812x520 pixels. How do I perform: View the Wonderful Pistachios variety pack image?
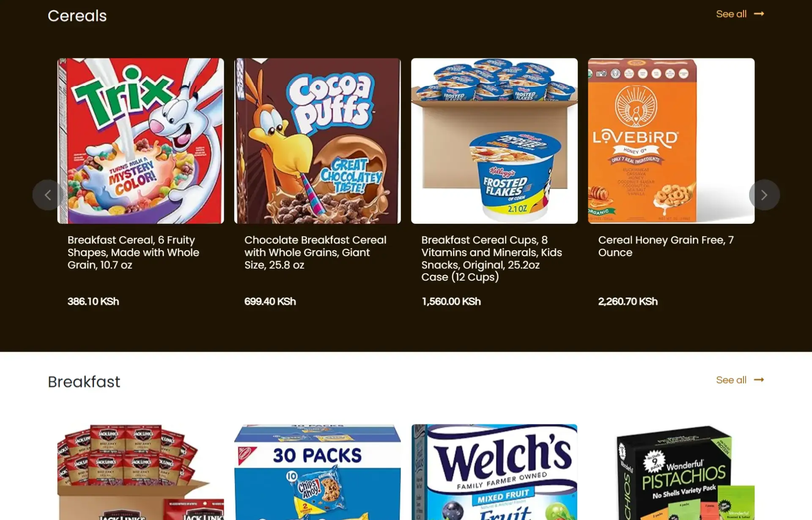tap(671, 472)
